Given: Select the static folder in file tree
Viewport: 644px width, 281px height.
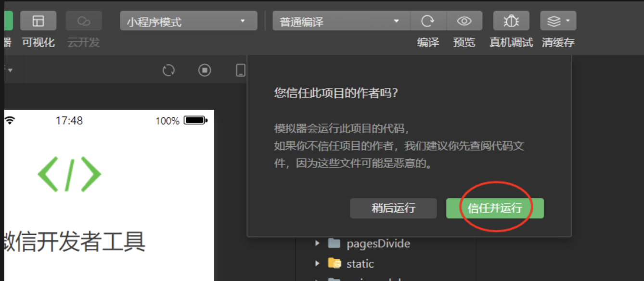Looking at the screenshot, I should click(360, 264).
